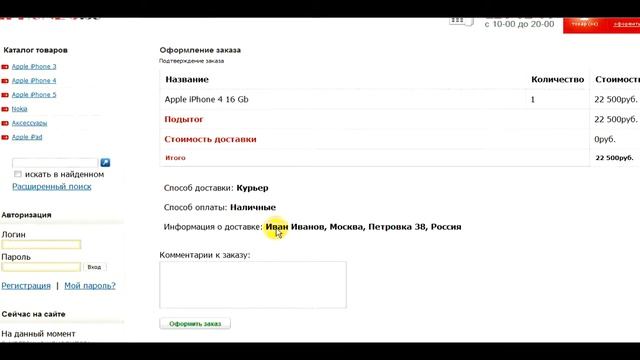Click the blue search icon button

pos(105,162)
